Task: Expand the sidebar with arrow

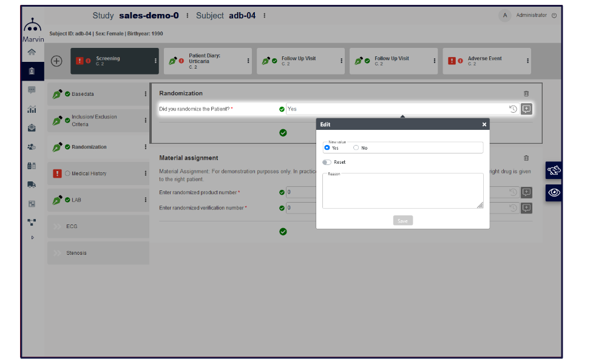Action: coord(32,237)
